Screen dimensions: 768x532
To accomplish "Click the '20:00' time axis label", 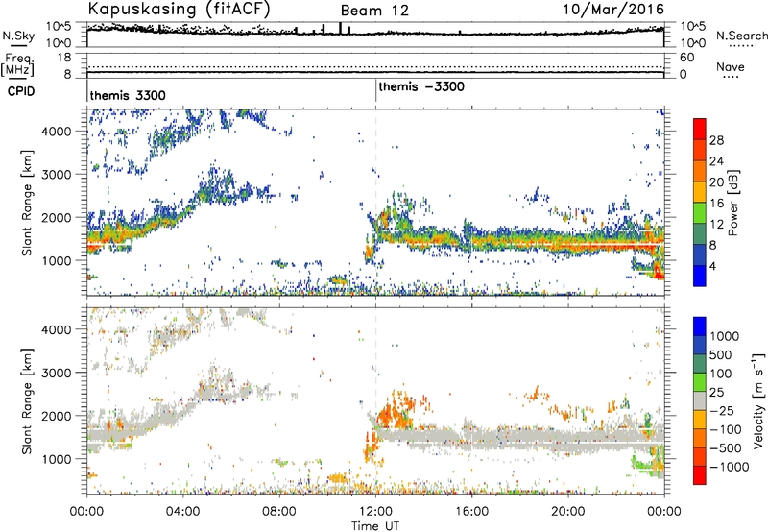I will pos(568,511).
